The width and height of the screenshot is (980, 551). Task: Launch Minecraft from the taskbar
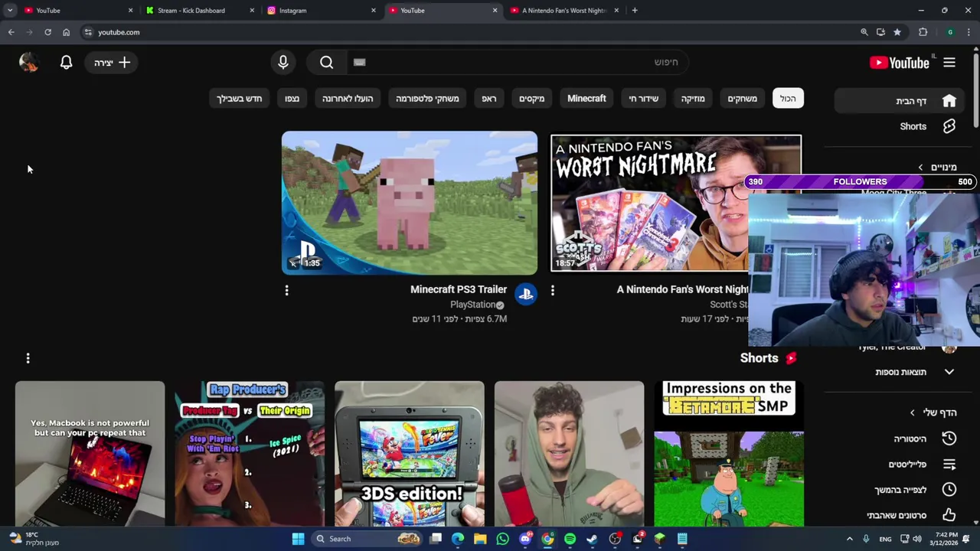pos(660,539)
